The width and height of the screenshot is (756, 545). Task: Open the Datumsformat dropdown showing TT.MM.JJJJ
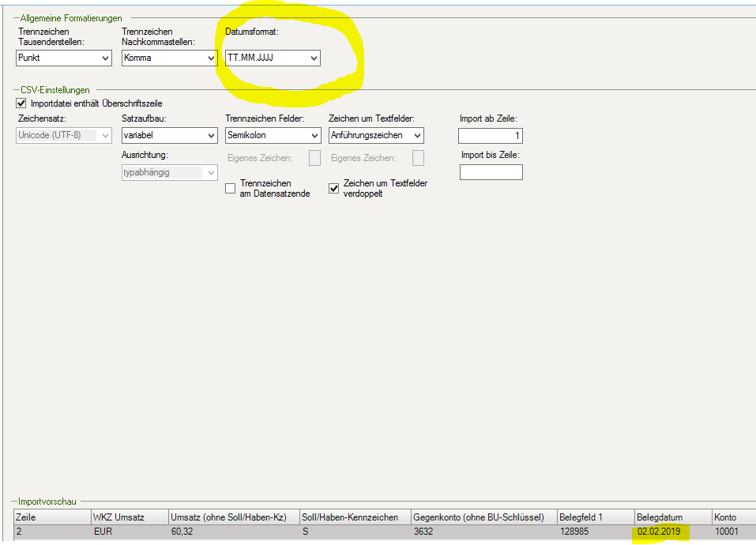tap(273, 58)
